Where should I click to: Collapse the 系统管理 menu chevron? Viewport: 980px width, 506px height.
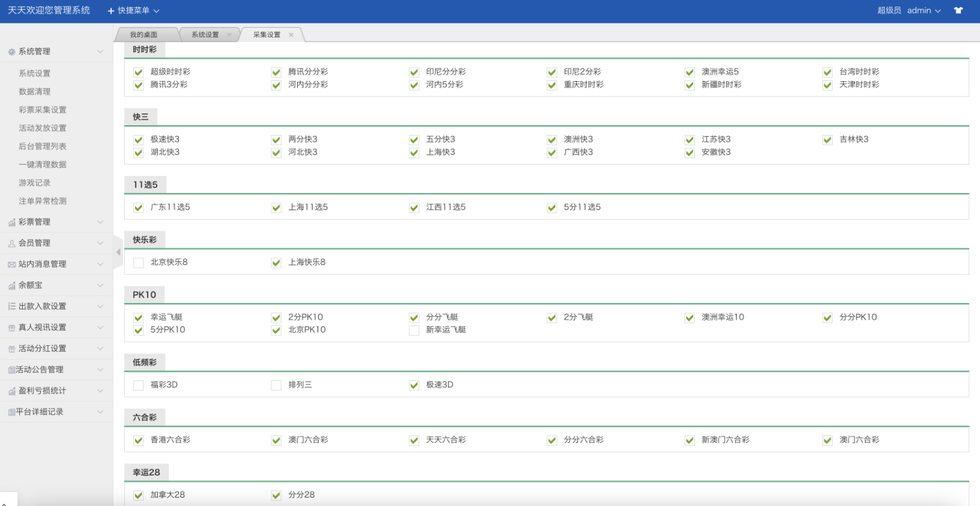[100, 52]
